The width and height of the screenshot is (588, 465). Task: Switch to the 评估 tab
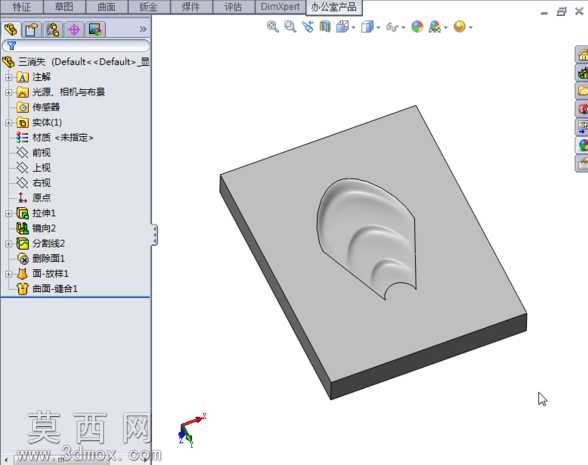click(233, 7)
